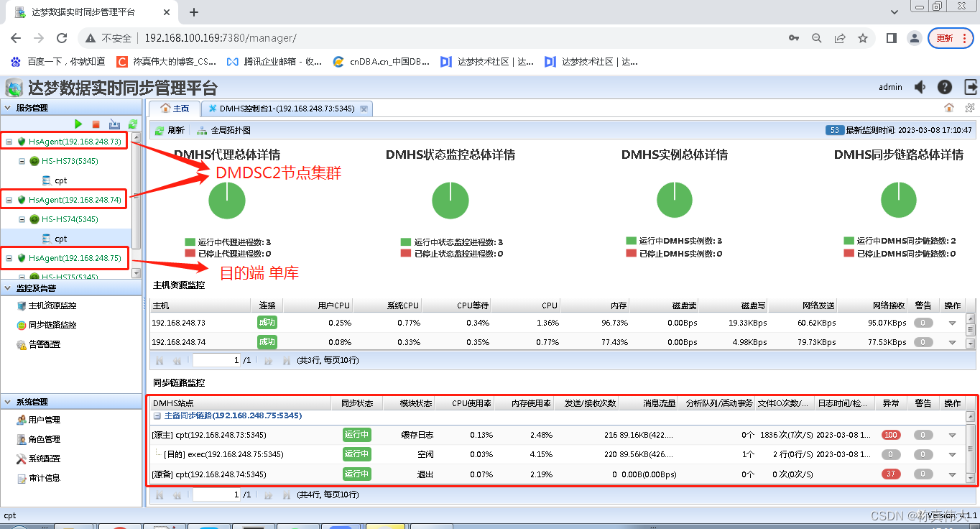The width and height of the screenshot is (980, 529).
Task: Open Chrome profile avatar icon
Action: [914, 38]
